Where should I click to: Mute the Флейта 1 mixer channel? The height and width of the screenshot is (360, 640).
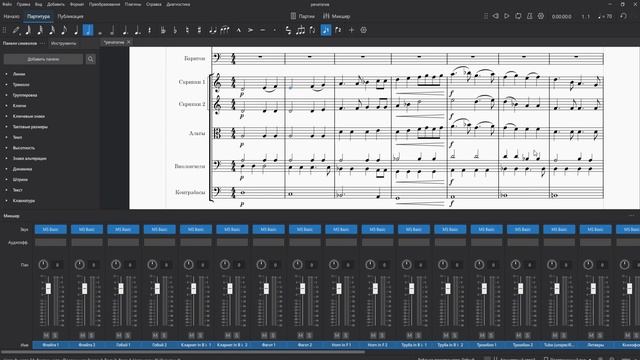(x=46, y=335)
